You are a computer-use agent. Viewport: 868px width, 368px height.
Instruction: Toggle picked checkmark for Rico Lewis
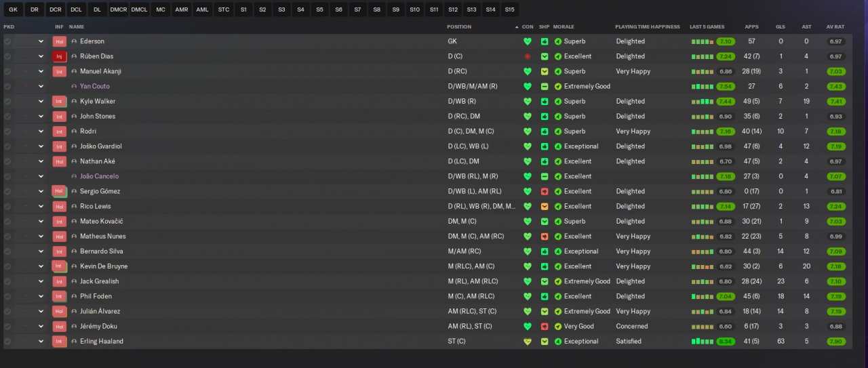(7, 206)
